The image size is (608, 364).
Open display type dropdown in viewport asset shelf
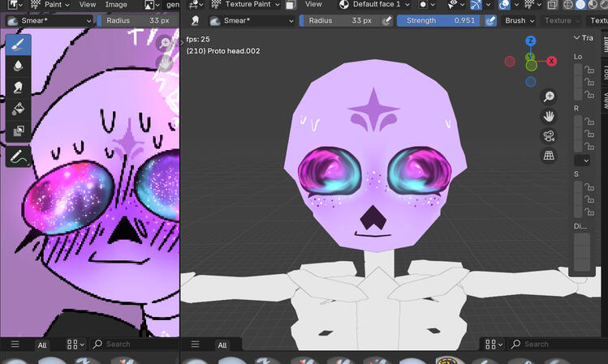[x=494, y=344]
